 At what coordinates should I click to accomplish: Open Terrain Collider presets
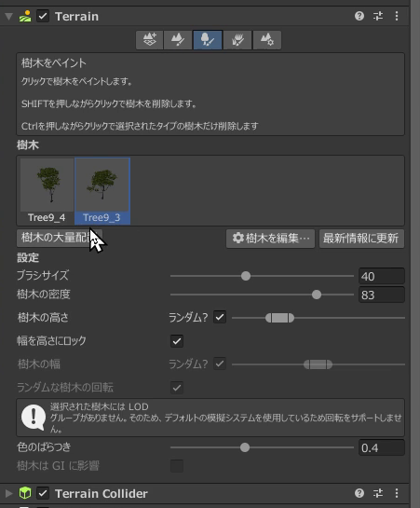click(378, 493)
